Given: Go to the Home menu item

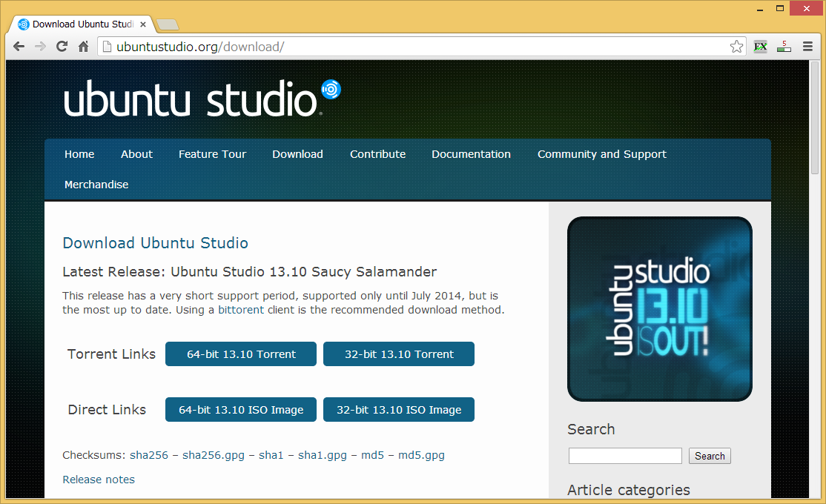Looking at the screenshot, I should pyautogui.click(x=79, y=154).
